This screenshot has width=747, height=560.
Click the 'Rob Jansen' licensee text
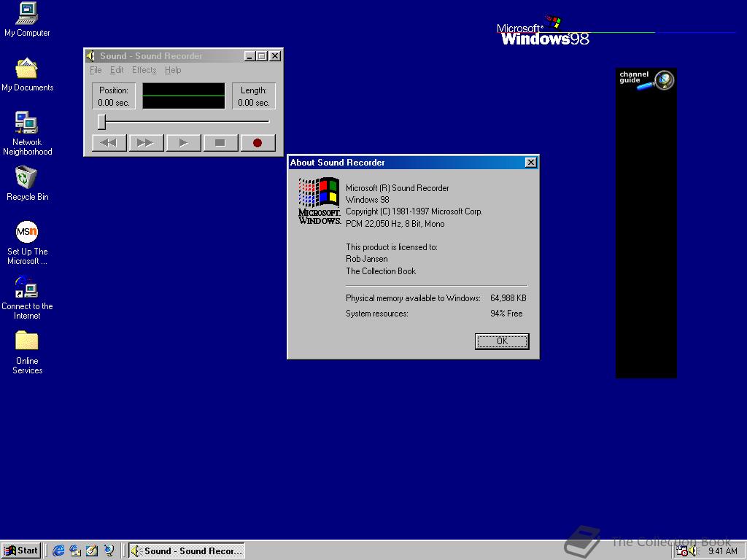click(x=366, y=259)
